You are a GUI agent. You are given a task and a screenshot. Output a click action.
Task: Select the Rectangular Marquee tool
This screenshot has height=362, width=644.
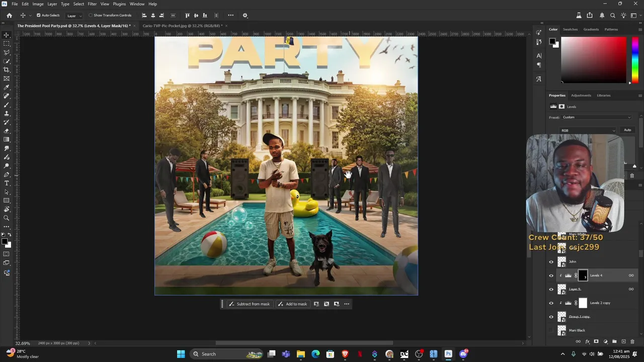7,44
